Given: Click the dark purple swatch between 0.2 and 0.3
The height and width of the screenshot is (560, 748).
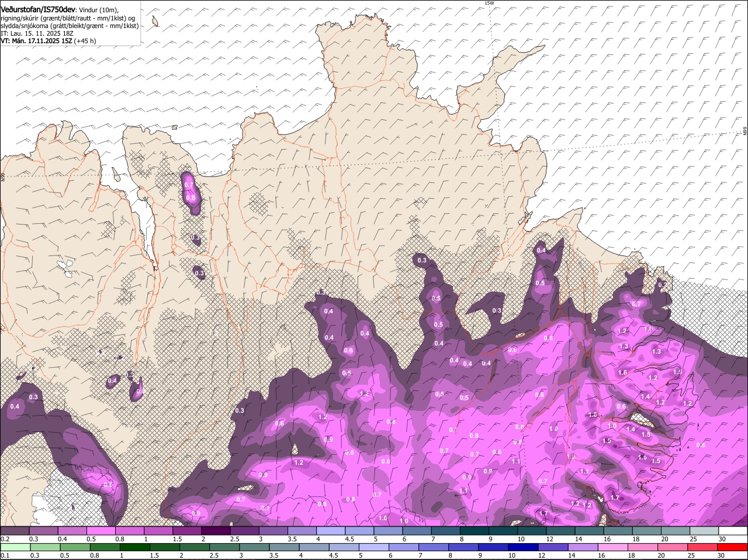Looking at the screenshot, I should [15, 531].
